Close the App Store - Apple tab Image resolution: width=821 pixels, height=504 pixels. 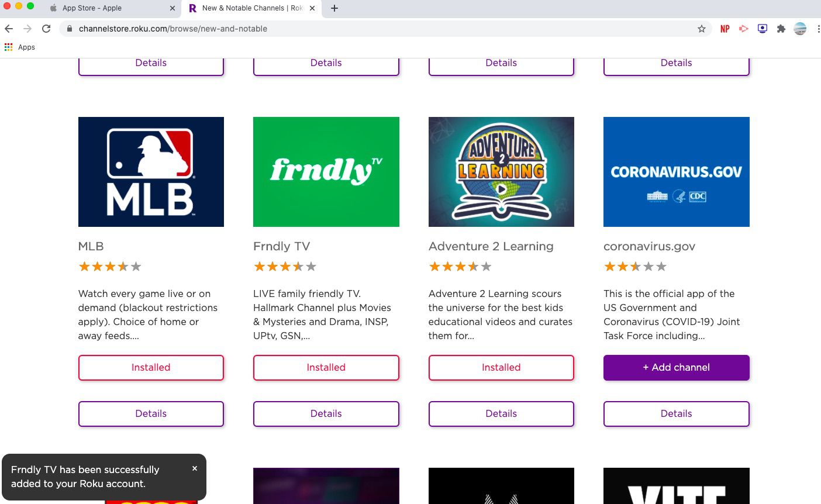[x=173, y=8]
